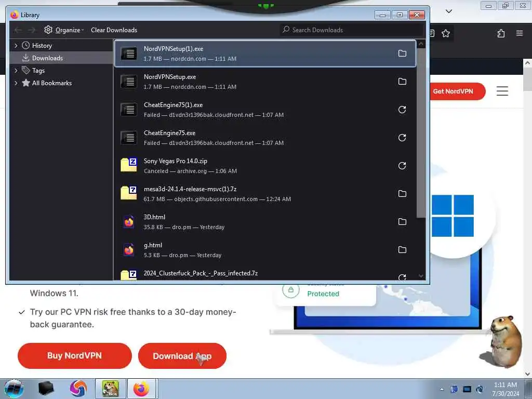
Task: Click the g.html Firefox file icon
Action: [129, 250]
